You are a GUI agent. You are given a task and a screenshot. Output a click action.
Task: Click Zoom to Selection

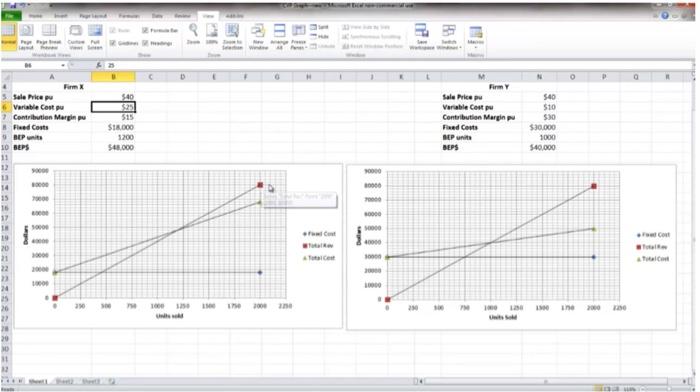click(x=232, y=36)
